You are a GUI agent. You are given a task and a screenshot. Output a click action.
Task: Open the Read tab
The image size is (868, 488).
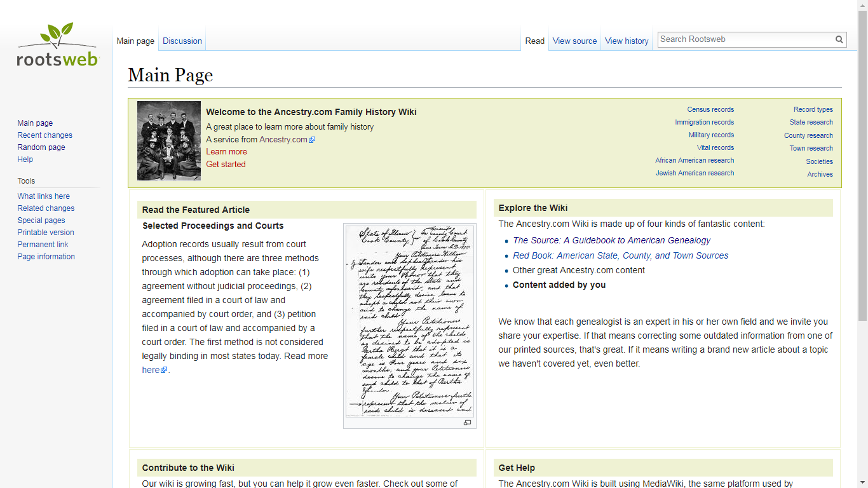click(x=534, y=41)
